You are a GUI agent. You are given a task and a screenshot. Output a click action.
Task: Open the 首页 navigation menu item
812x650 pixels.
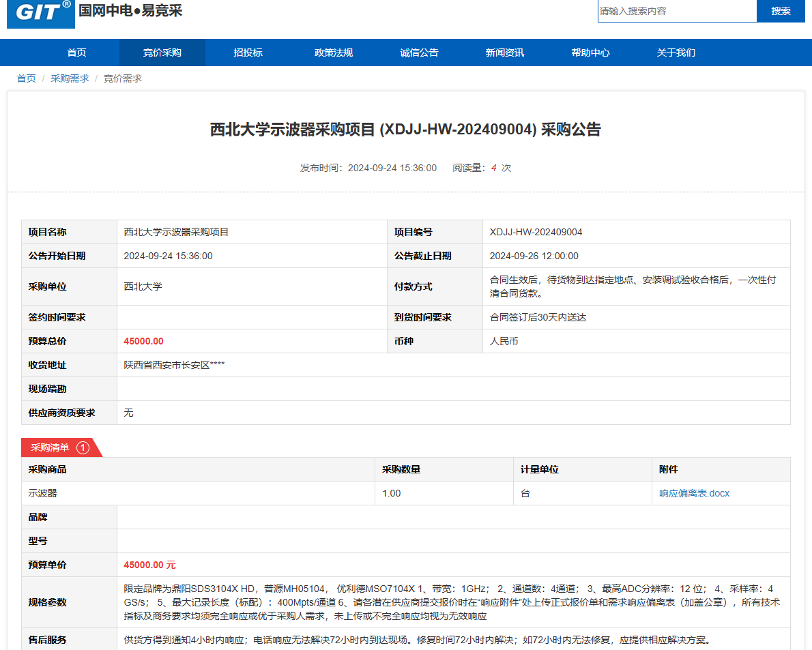[x=76, y=53]
